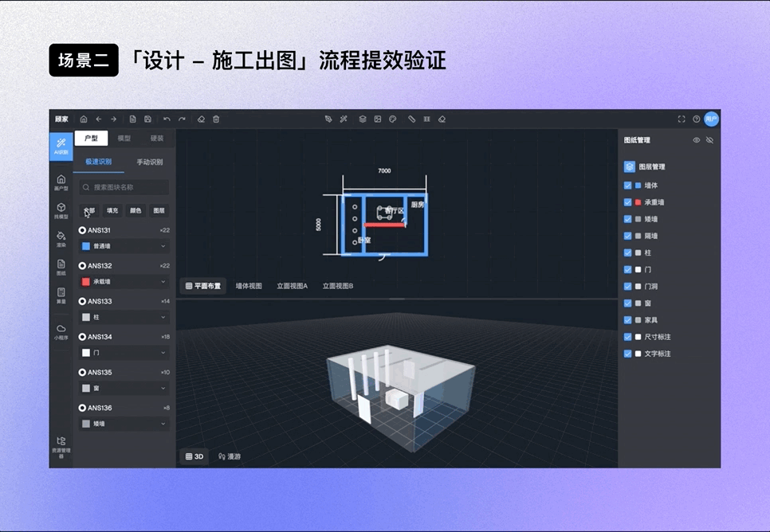Open the home icon in top toolbar
This screenshot has width=770, height=532.
(84, 119)
